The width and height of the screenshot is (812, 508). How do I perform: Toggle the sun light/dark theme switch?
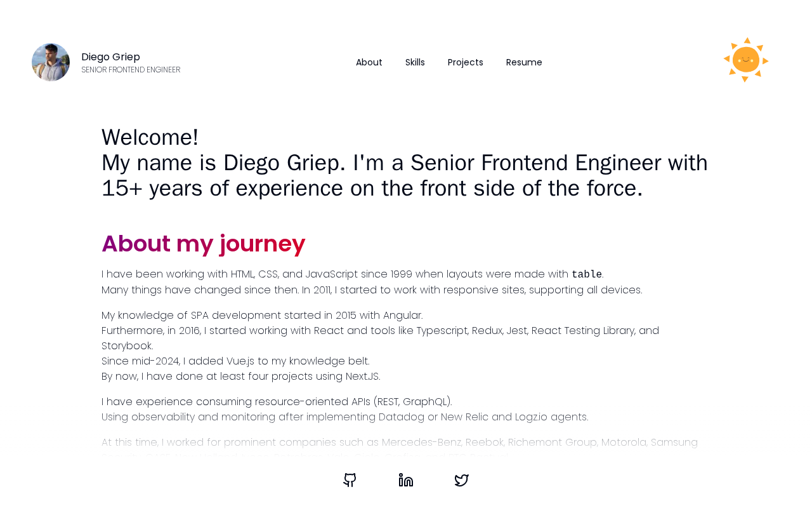pyautogui.click(x=746, y=60)
